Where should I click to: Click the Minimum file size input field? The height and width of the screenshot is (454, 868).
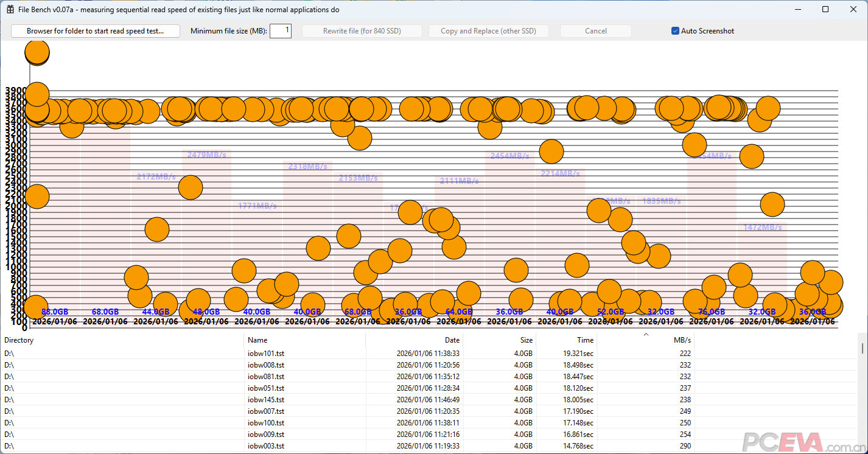(281, 31)
